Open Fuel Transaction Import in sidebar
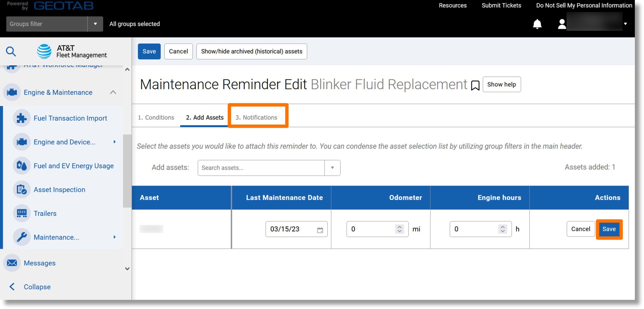The image size is (644, 309). (70, 118)
